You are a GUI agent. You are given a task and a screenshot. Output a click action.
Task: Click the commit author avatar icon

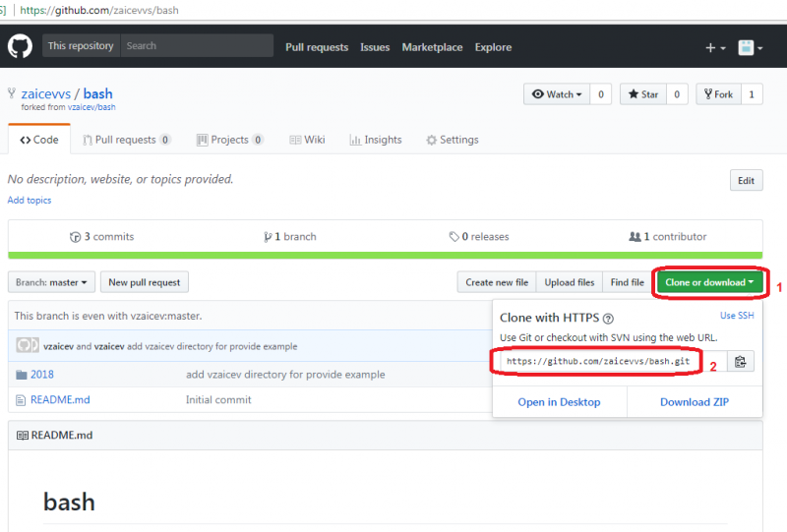[28, 345]
